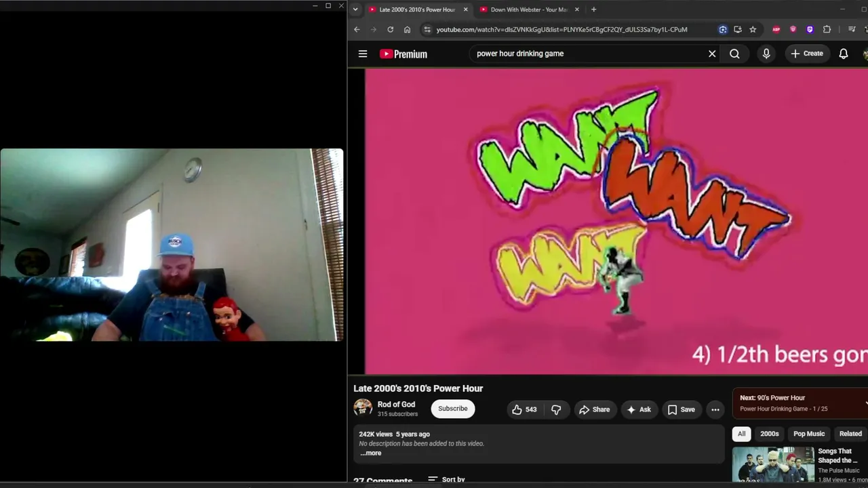This screenshot has height=488, width=868.
Task: Open Rod of God channel avatar
Action: [x=363, y=407]
